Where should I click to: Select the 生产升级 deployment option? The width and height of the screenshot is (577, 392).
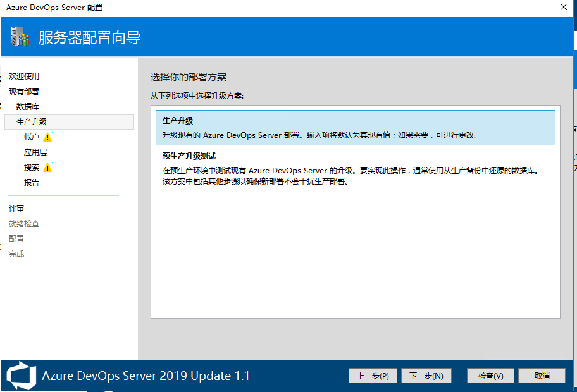(x=355, y=128)
